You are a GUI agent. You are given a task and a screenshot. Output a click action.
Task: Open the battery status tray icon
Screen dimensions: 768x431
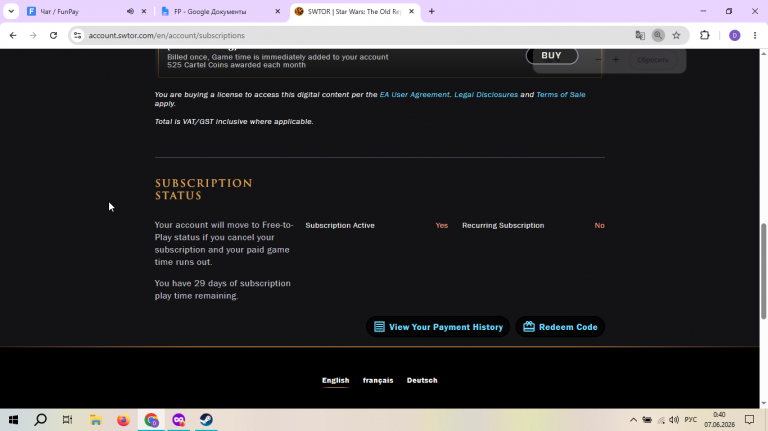(x=647, y=420)
